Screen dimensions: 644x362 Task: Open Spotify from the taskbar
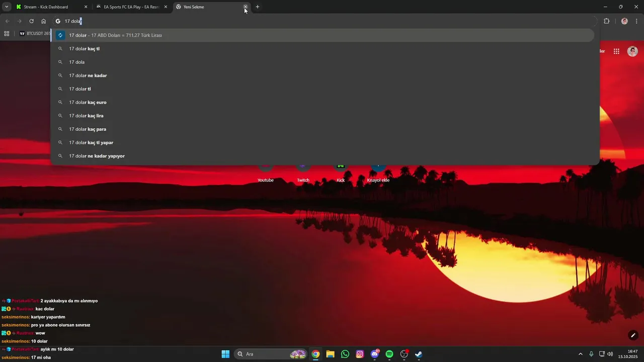(389, 354)
